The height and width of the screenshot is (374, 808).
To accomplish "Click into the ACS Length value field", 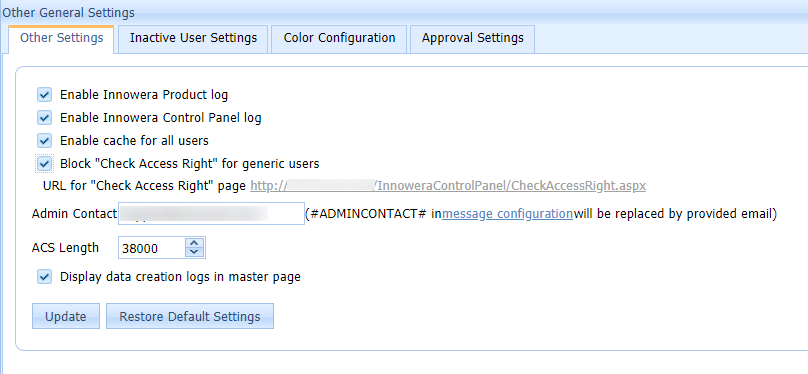I will (152, 248).
